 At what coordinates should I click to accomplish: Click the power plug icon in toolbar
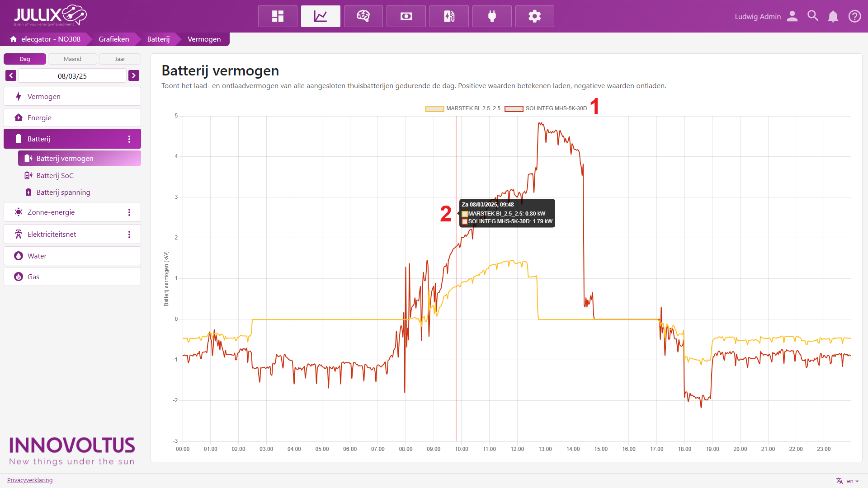pyautogui.click(x=492, y=16)
